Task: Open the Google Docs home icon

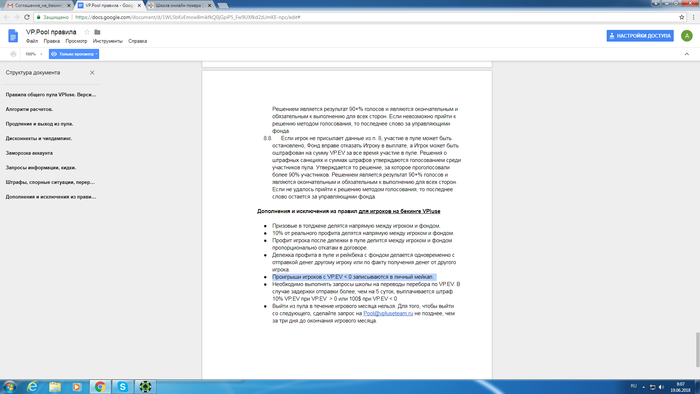Action: coord(13,36)
